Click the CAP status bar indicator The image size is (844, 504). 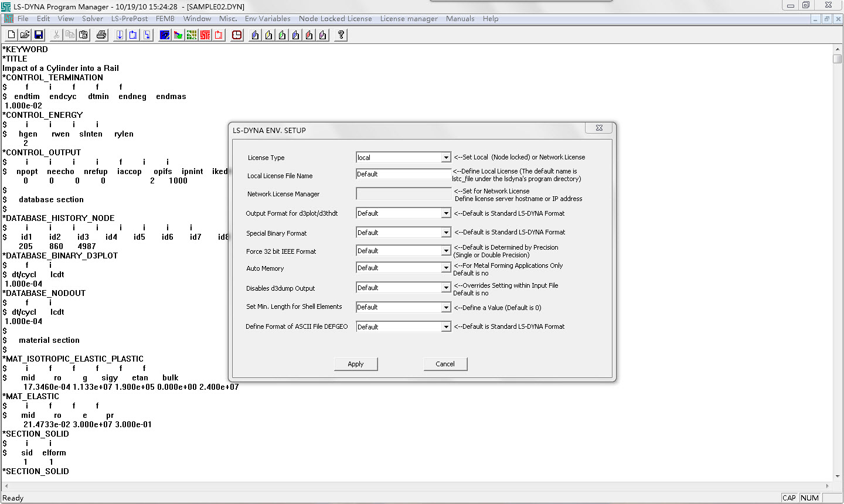789,498
